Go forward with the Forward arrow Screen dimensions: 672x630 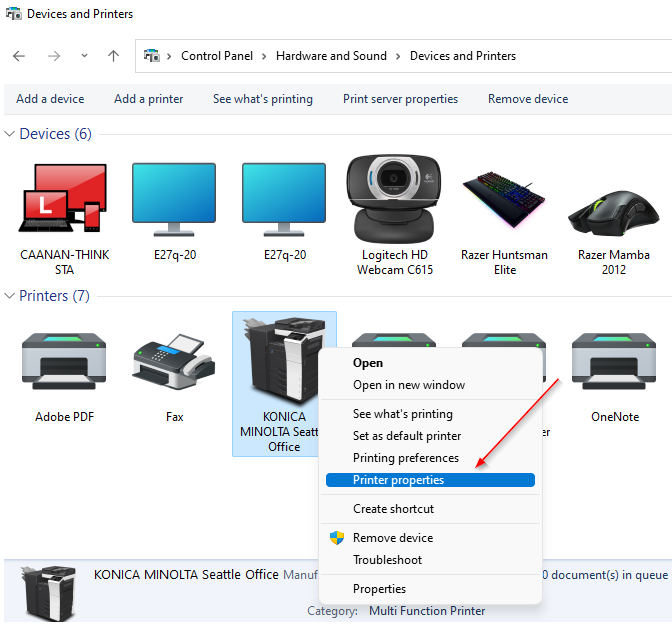coord(54,56)
